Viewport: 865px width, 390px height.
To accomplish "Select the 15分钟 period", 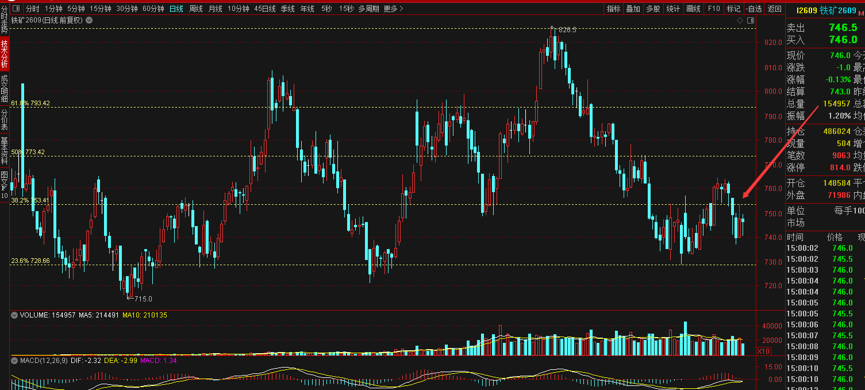I will [x=100, y=9].
